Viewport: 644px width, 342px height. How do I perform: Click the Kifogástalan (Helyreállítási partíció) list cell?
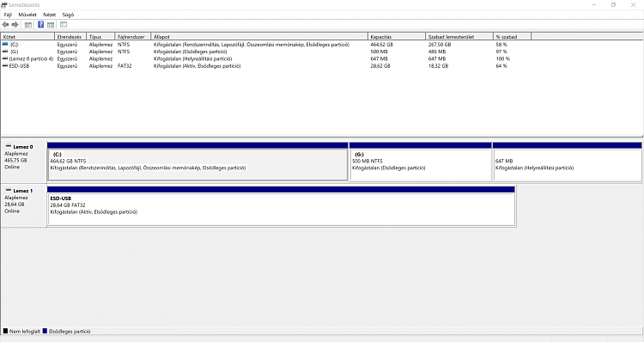(192, 58)
